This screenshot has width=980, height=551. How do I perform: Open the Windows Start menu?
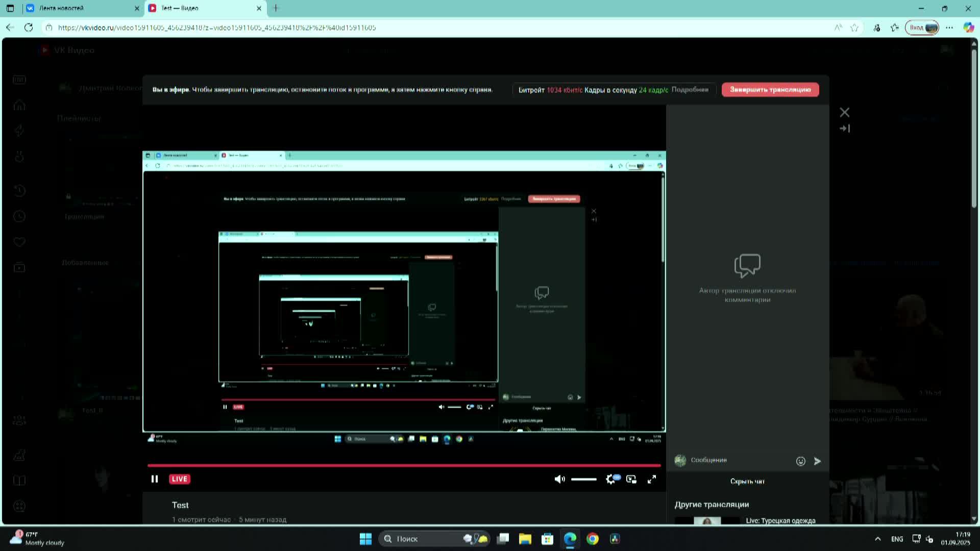[365, 539]
